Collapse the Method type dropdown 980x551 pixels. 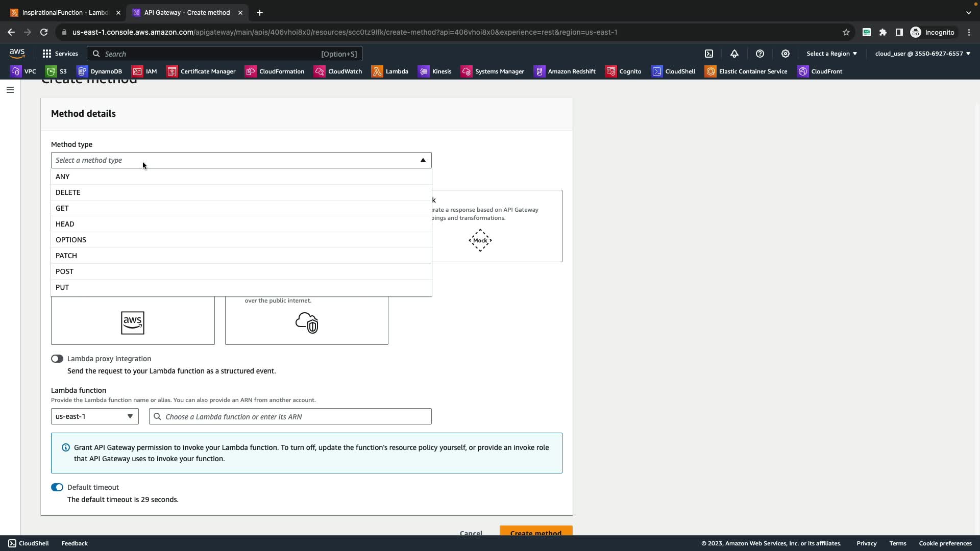[x=423, y=160]
